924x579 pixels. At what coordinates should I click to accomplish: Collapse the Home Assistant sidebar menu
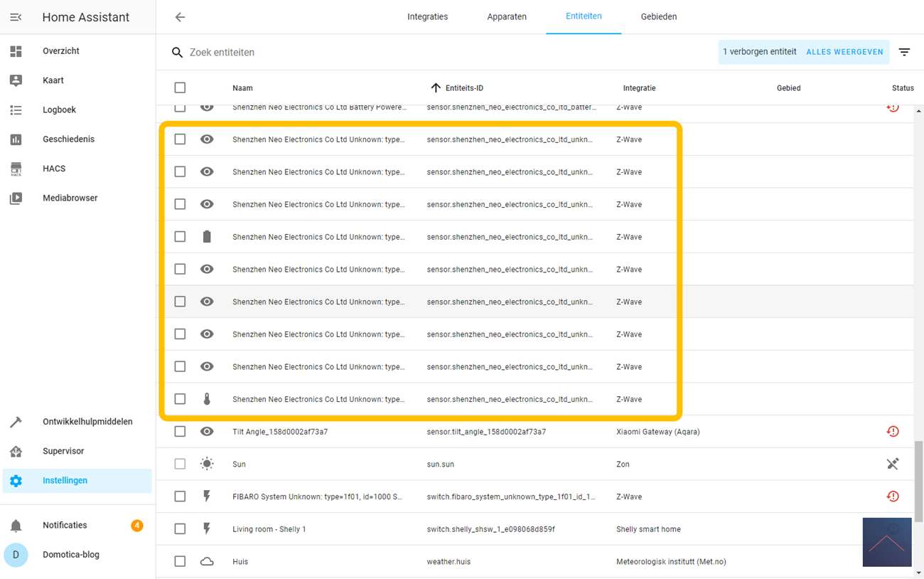tap(16, 17)
